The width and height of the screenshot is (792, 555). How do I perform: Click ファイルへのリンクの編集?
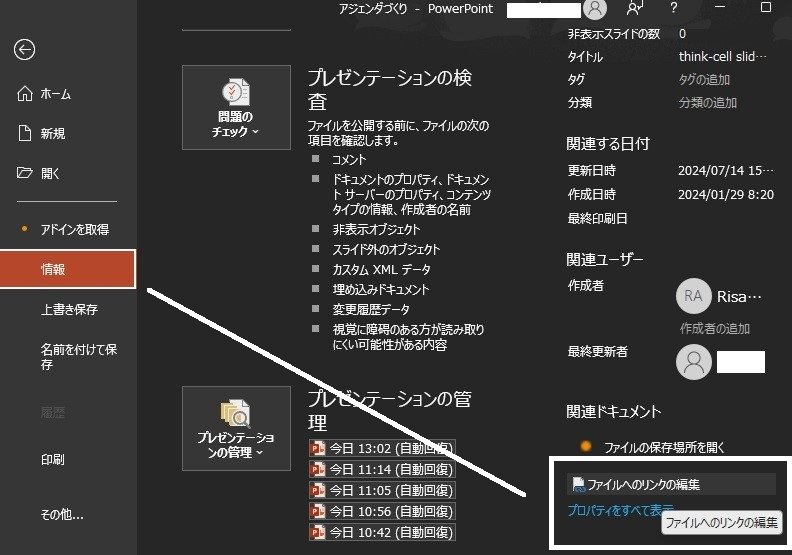(671, 484)
